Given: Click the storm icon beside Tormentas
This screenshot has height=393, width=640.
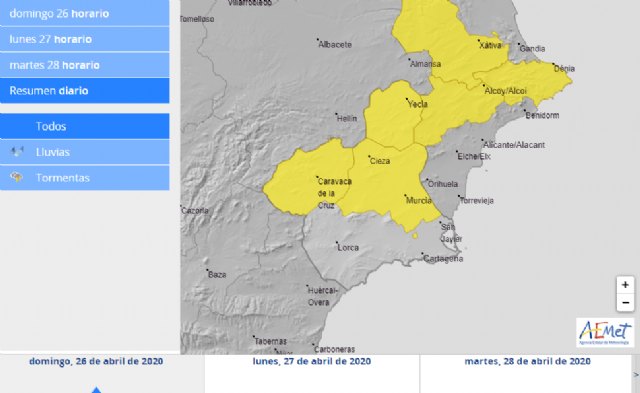Looking at the screenshot, I should point(17,177).
